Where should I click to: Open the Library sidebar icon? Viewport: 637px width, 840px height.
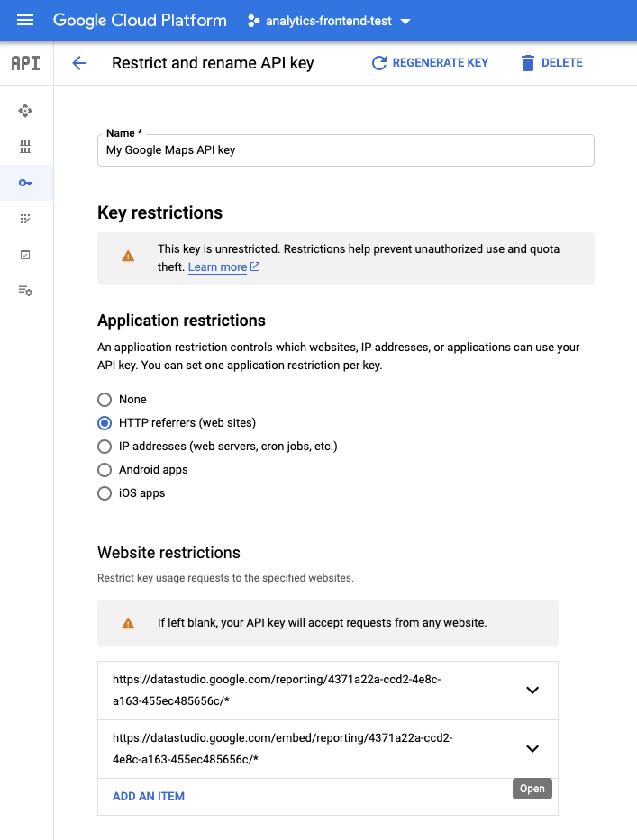click(x=25, y=147)
